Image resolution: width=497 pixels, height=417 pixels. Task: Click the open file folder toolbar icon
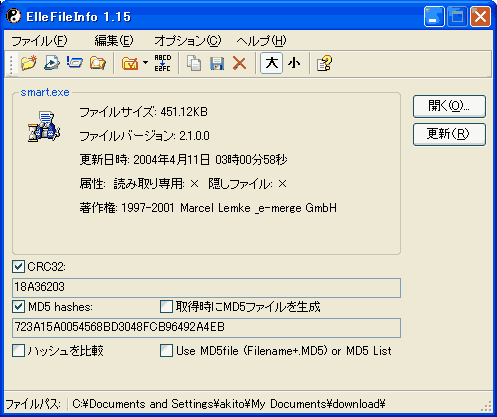pos(29,63)
